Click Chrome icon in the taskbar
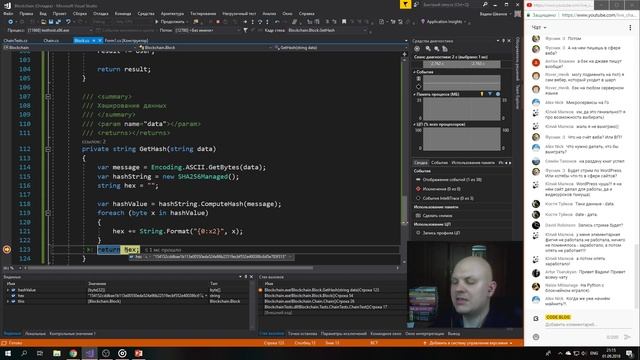The height and width of the screenshot is (360, 640). pyautogui.click(x=73, y=353)
